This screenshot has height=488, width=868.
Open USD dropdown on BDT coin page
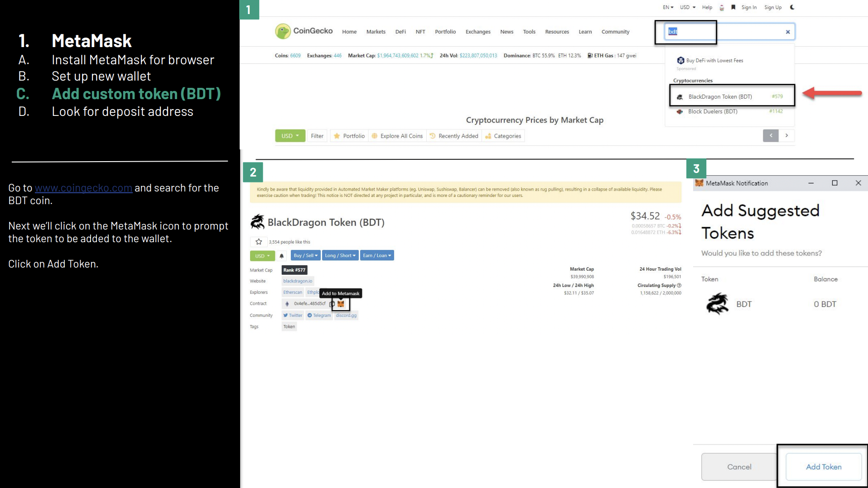[x=262, y=256]
